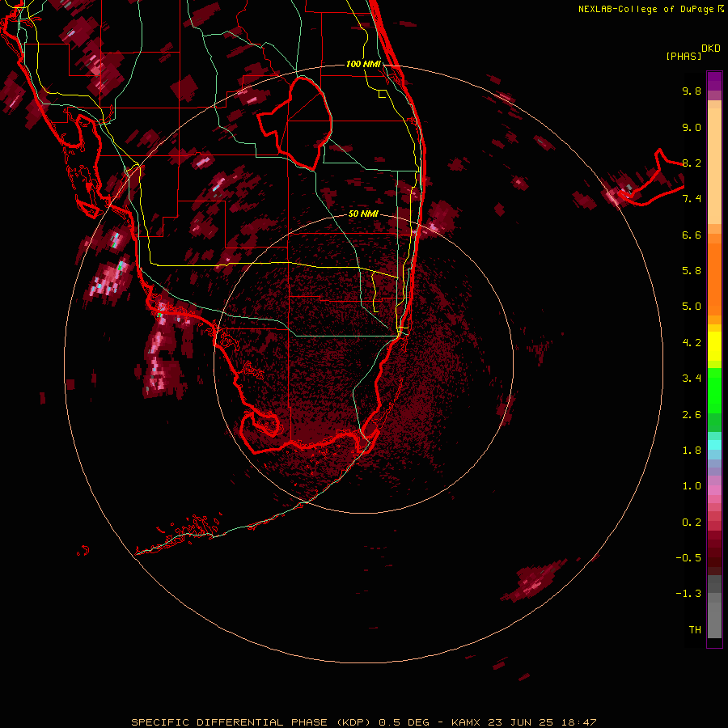
Task: Click the Lake Okeechobee outline on the map
Action: click(x=296, y=123)
